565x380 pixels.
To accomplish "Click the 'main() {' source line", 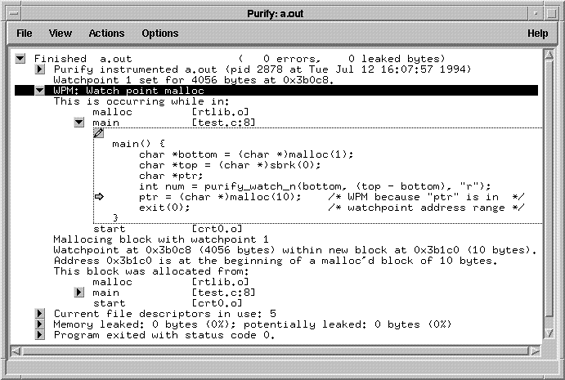I will click(x=138, y=144).
